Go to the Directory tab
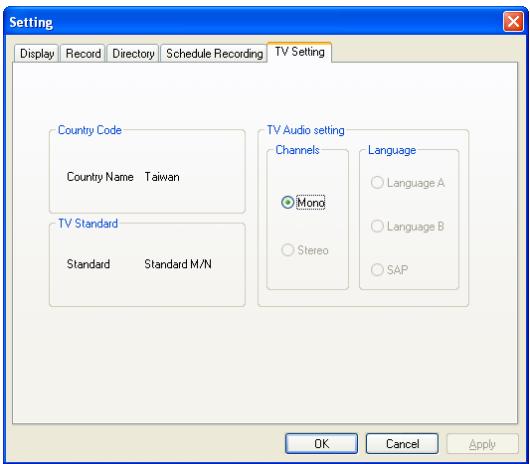Screen dimensions: 530x464 133,53
